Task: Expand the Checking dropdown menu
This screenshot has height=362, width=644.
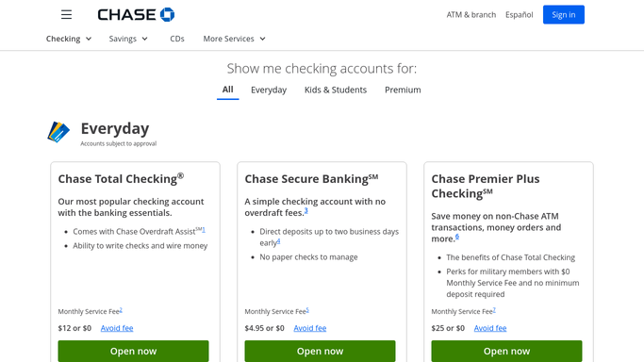Action: [69, 39]
